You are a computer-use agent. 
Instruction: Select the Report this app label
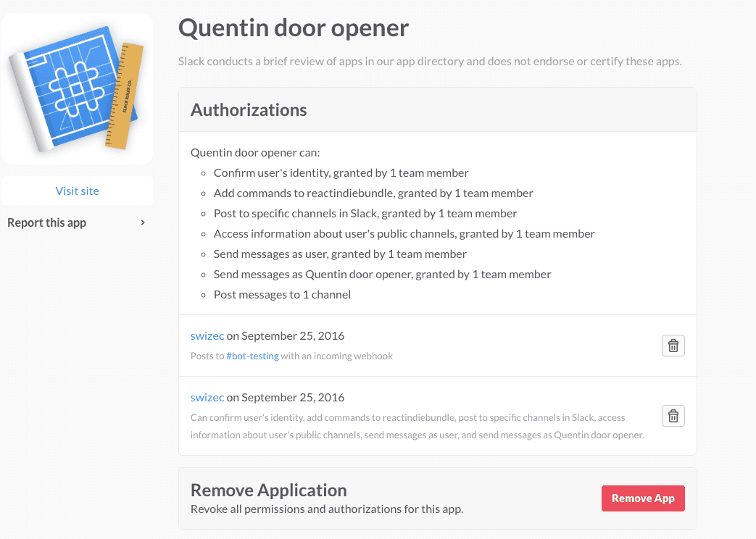[x=47, y=222]
